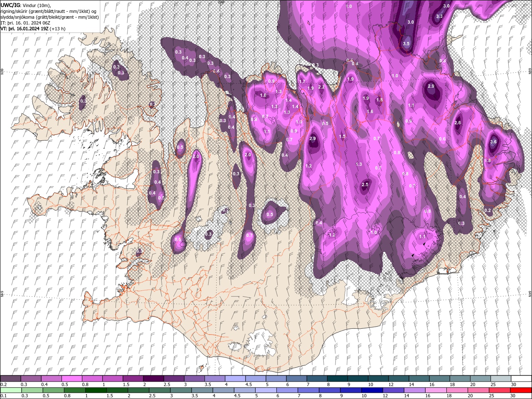
Task: Pick top legend swatch between 0.2 and 0.3
Action: pos(11,378)
